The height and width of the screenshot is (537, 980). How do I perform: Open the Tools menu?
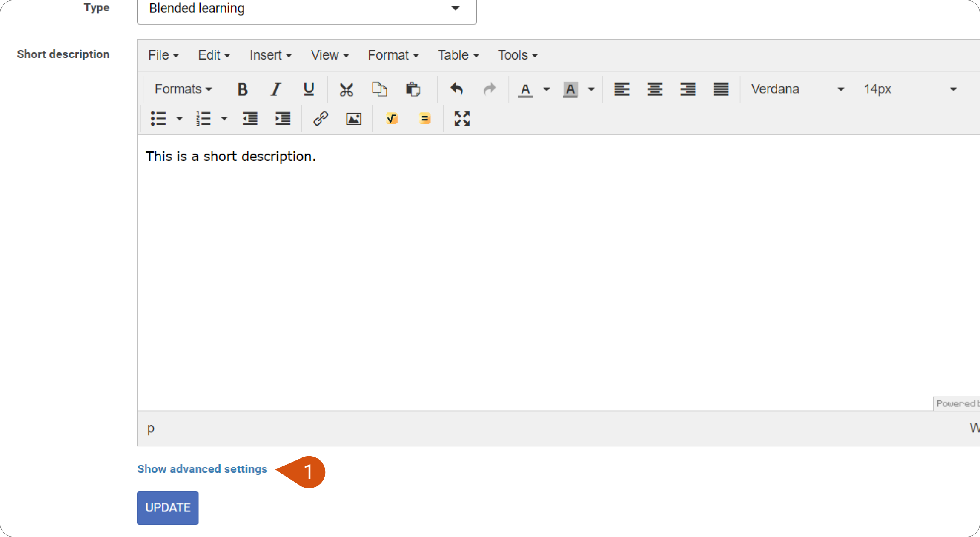tap(518, 55)
